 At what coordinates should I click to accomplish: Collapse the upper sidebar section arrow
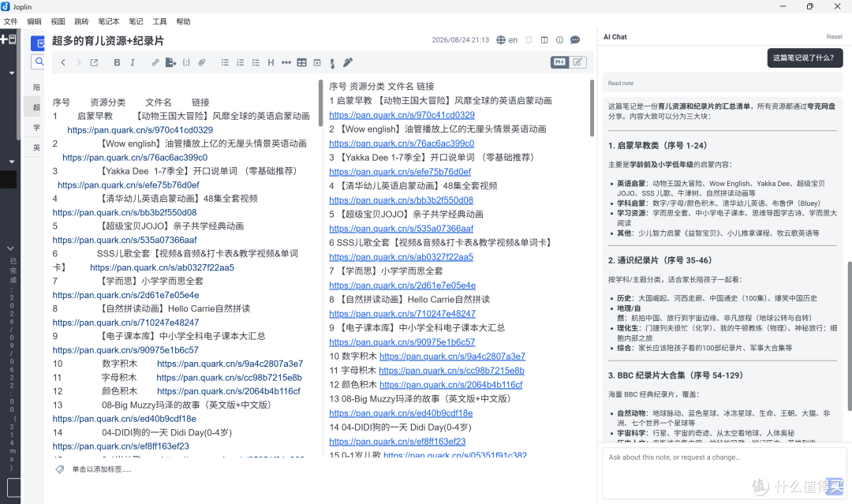pos(11,73)
